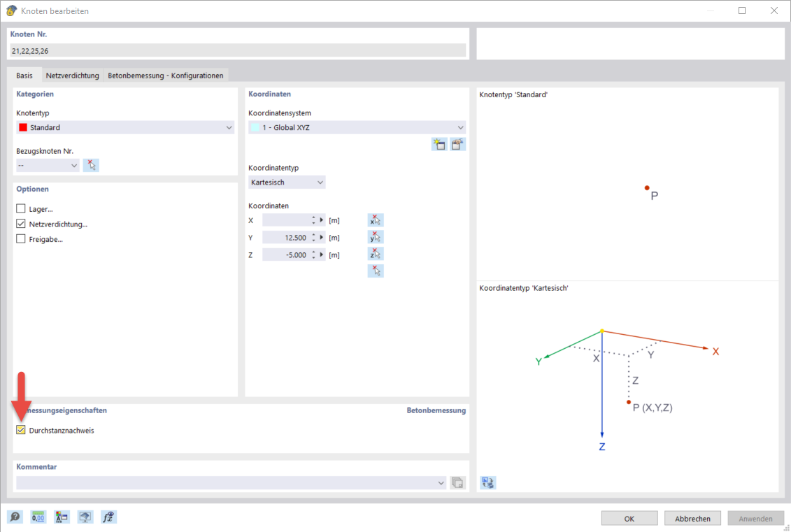
Task: Cancel the dialog with Abbrechen
Action: (x=692, y=518)
